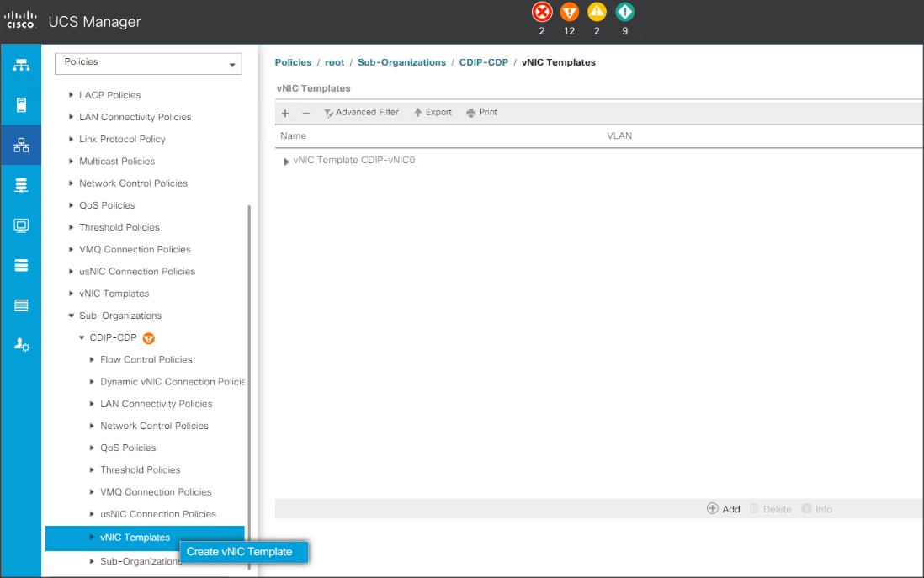Select QoS Policies under CDIP-CDP
This screenshot has width=924, height=578.
(x=128, y=448)
